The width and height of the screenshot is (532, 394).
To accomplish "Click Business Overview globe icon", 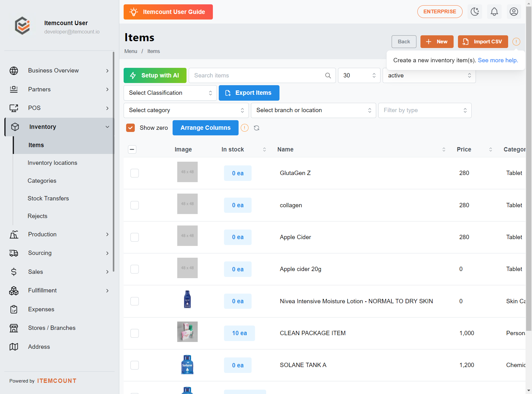I will 14,71.
